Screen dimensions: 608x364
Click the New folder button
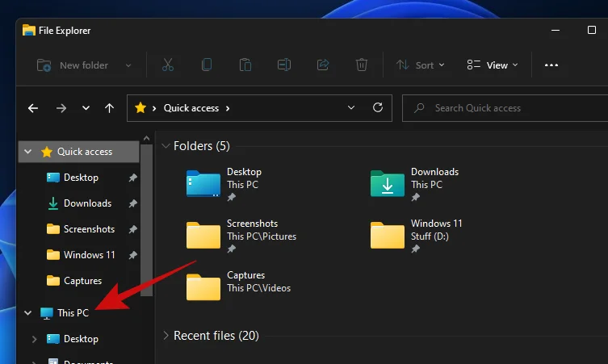72,65
